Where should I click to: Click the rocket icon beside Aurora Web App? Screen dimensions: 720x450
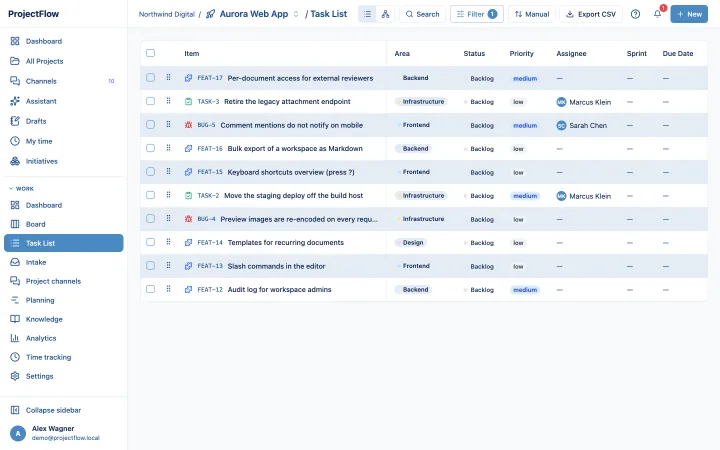210,14
